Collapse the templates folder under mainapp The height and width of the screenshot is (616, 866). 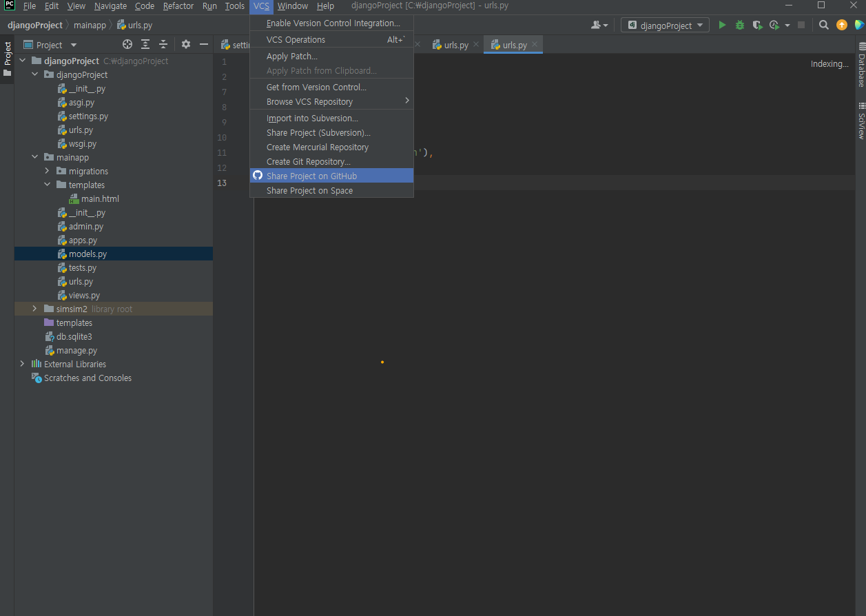click(48, 185)
